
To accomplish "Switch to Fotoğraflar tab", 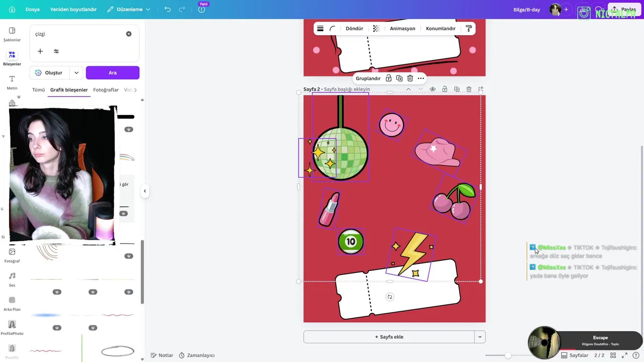I will point(106,90).
